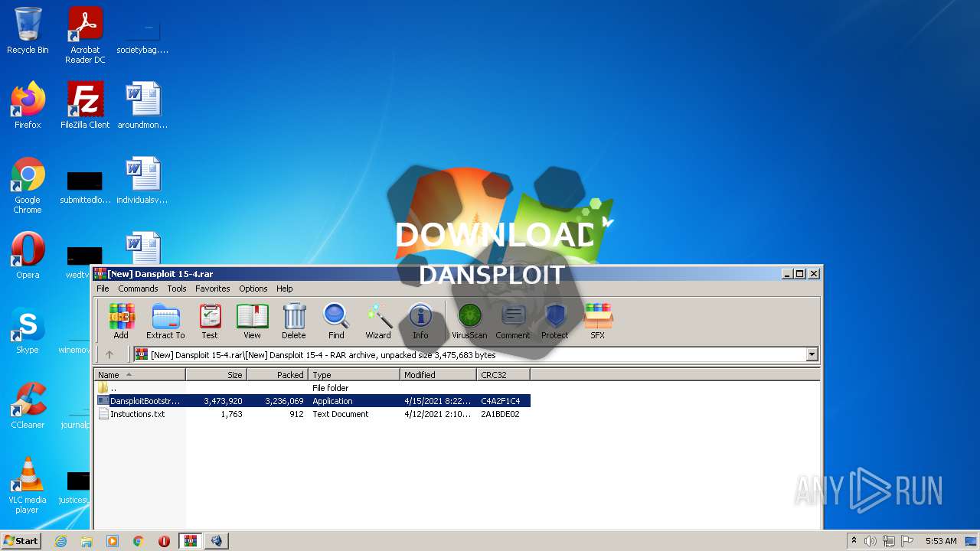
Task: Click the Test archive icon
Action: pos(210,321)
